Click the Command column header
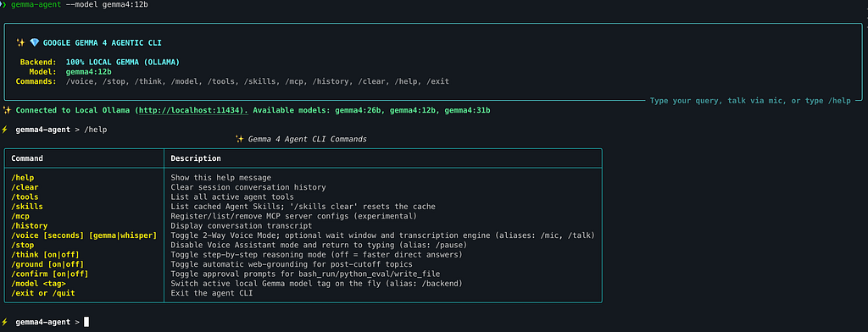The width and height of the screenshot is (868, 332). (27, 158)
